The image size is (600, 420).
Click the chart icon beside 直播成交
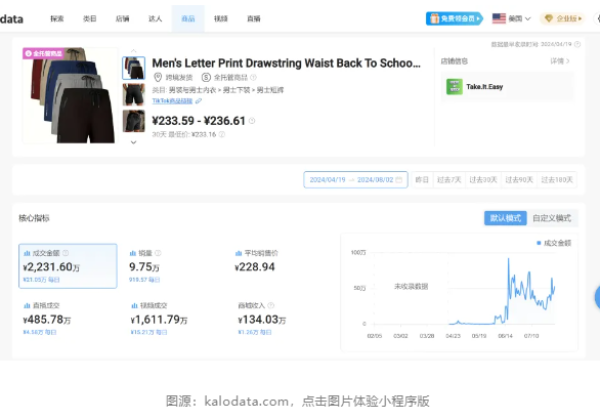pyautogui.click(x=27, y=306)
